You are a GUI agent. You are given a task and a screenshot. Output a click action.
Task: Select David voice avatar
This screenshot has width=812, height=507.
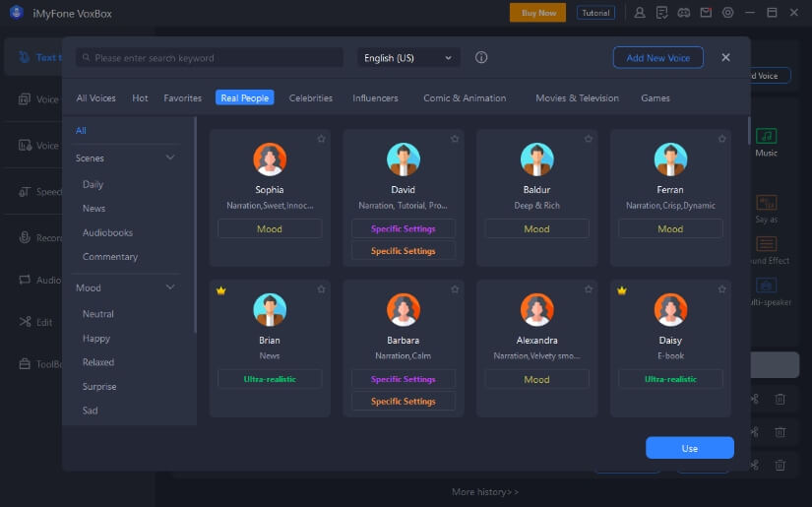point(403,159)
